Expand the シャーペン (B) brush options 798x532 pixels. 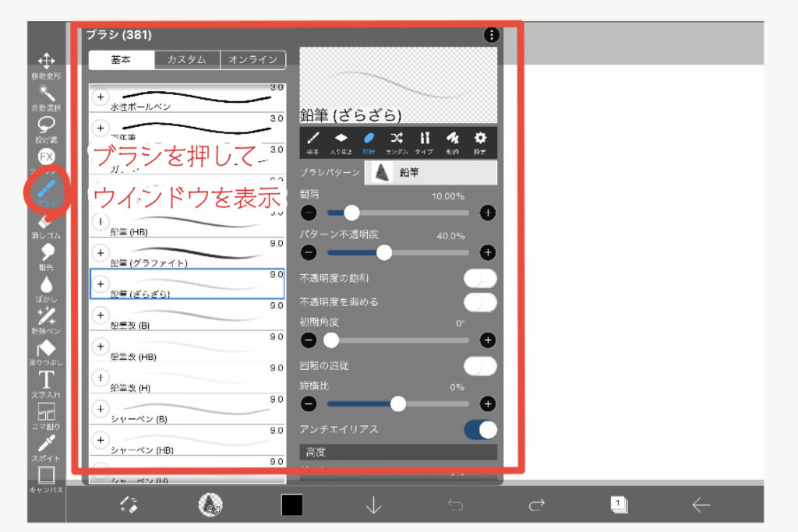[101, 410]
